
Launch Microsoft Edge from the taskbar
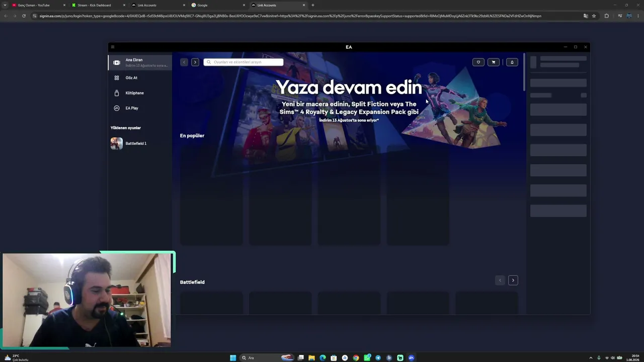point(323,358)
